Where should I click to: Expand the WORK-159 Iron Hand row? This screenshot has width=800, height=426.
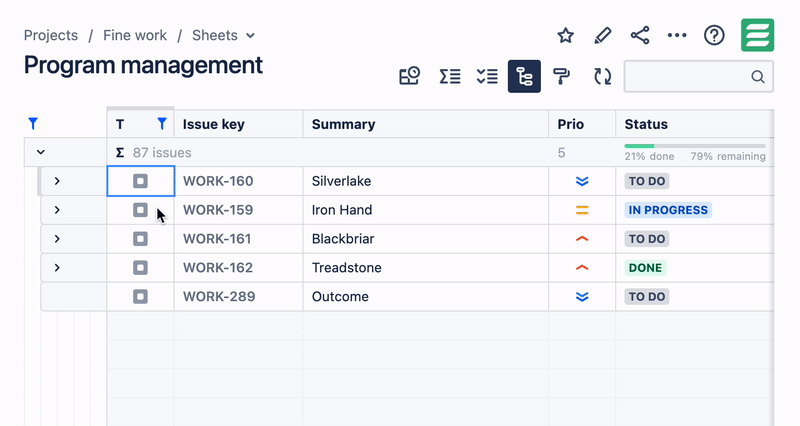coord(57,210)
